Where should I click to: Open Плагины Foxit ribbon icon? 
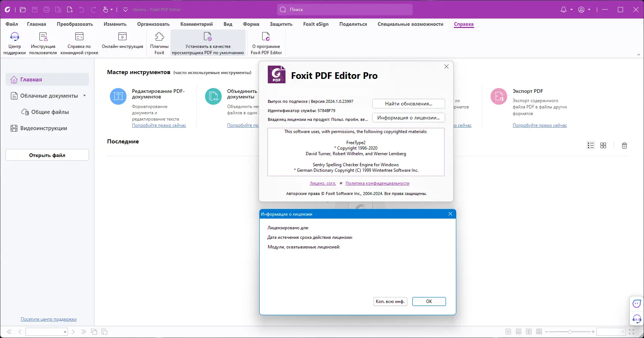coord(159,43)
